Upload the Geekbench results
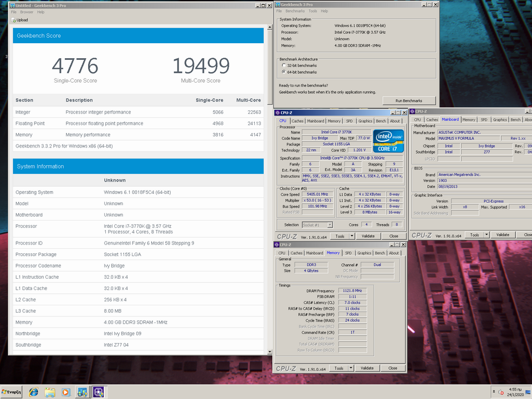The height and width of the screenshot is (399, 532). 20,20
